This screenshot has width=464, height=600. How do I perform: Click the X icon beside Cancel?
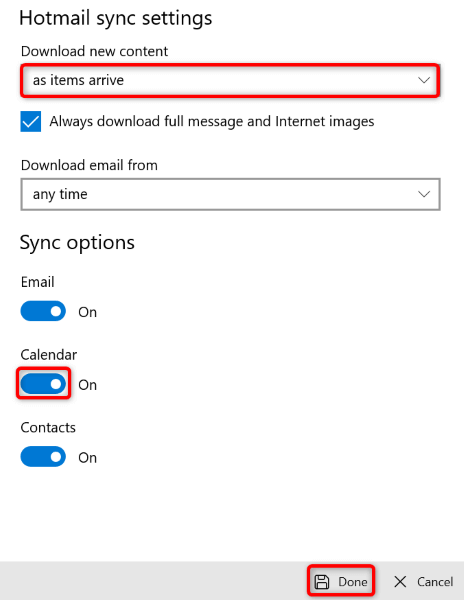[400, 582]
